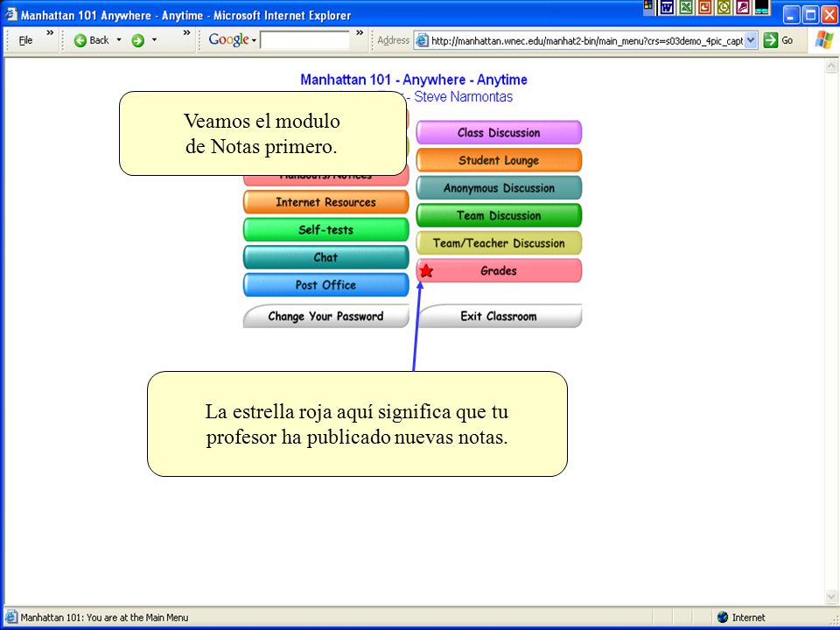Launch Word from the Office shortcut bar

tap(667, 7)
